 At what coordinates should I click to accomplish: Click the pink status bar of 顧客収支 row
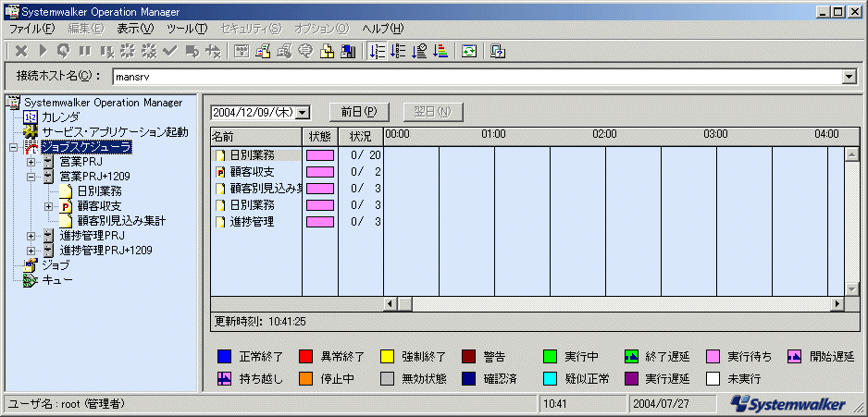pos(320,172)
